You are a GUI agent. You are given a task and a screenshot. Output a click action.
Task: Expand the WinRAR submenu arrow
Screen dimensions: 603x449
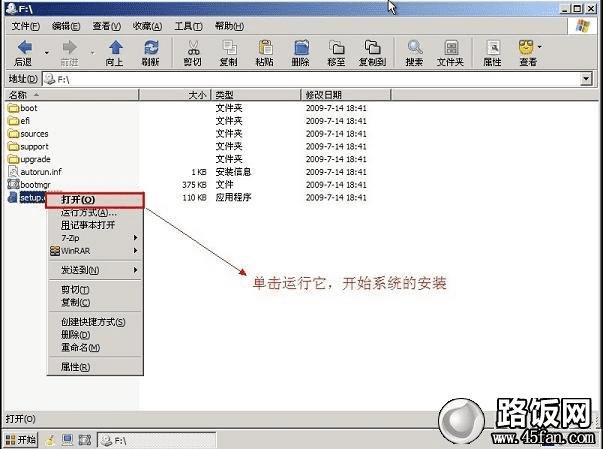(135, 251)
